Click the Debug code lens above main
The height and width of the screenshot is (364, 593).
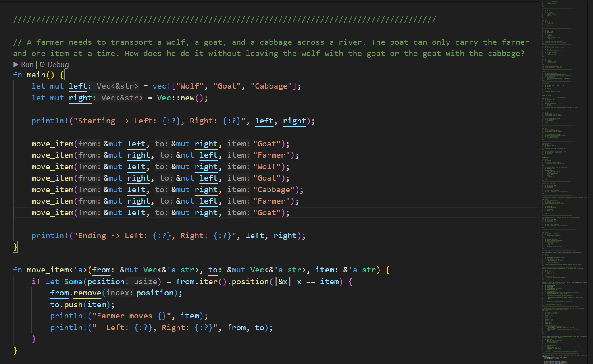pyautogui.click(x=58, y=64)
